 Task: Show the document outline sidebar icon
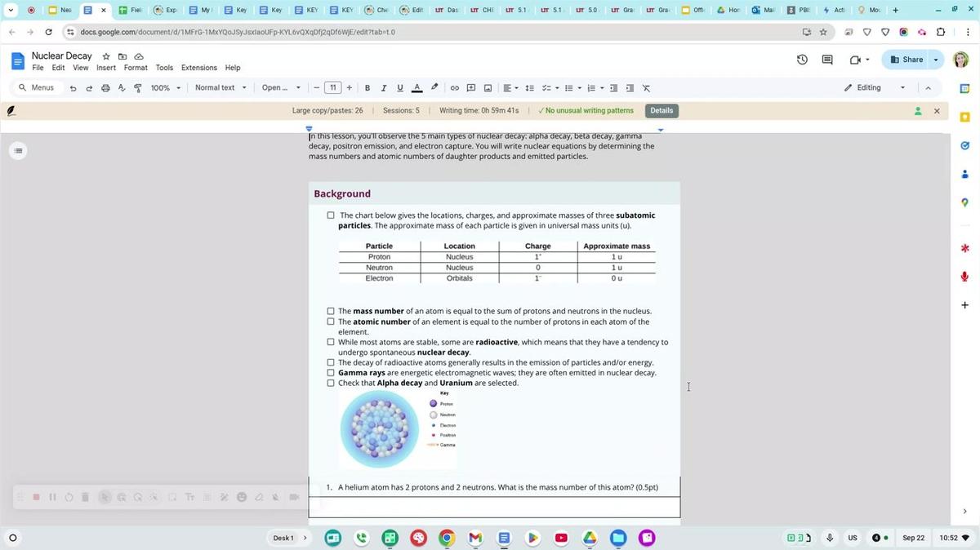(x=19, y=150)
